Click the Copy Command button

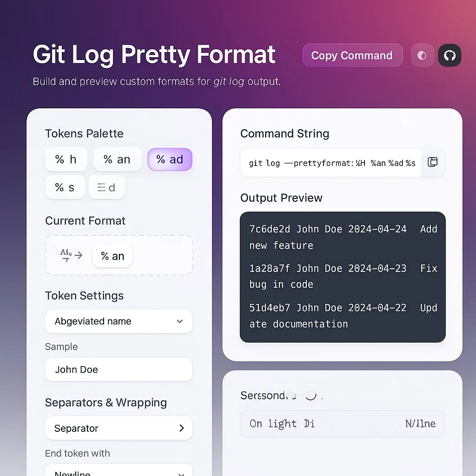(352, 55)
